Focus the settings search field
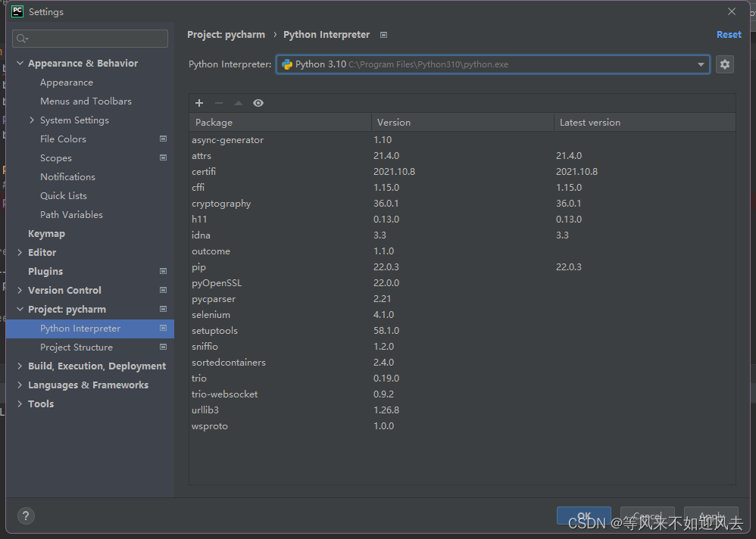The height and width of the screenshot is (539, 756). click(90, 39)
